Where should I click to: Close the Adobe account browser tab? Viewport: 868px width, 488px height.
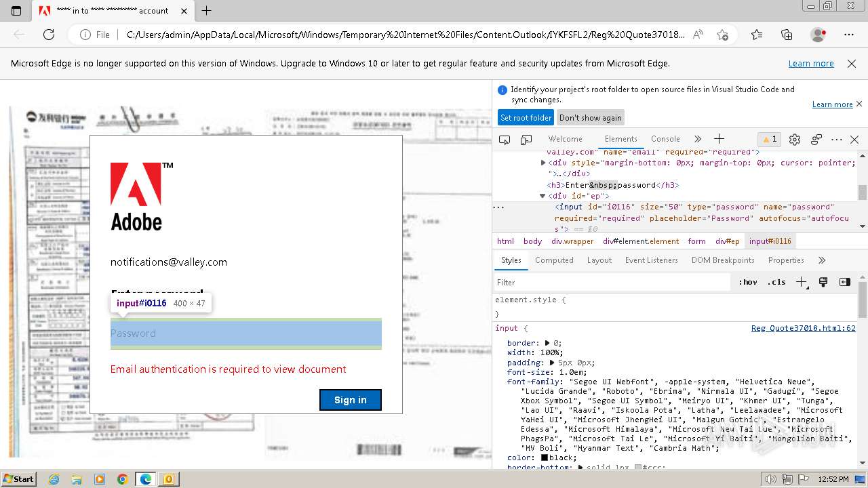184,11
